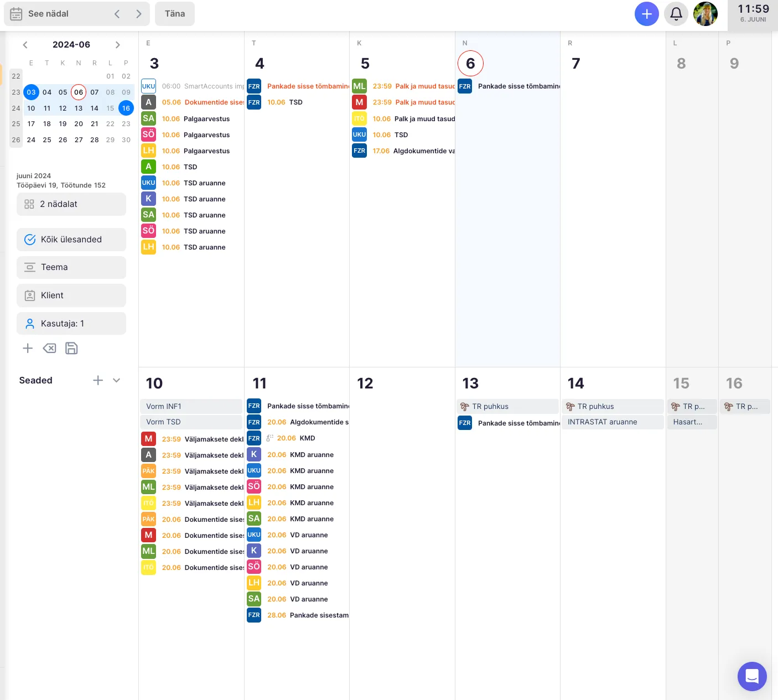Open notifications bell

point(676,14)
